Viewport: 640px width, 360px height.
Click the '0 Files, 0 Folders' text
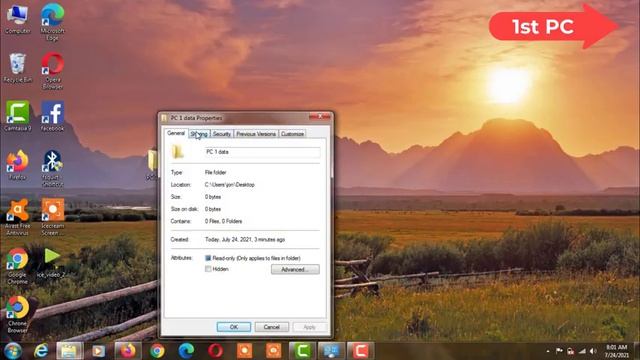(x=223, y=221)
